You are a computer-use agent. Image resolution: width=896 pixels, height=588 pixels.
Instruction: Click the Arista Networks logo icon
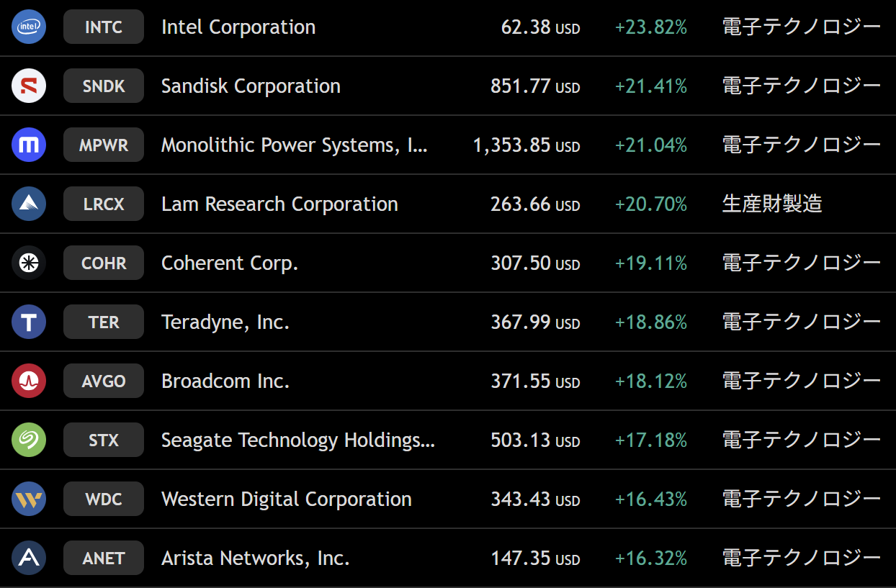29,558
